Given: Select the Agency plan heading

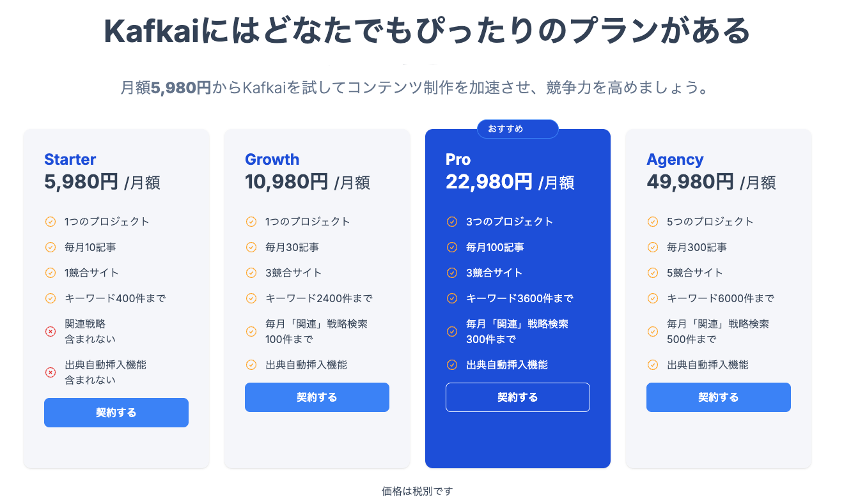Looking at the screenshot, I should 675,160.
